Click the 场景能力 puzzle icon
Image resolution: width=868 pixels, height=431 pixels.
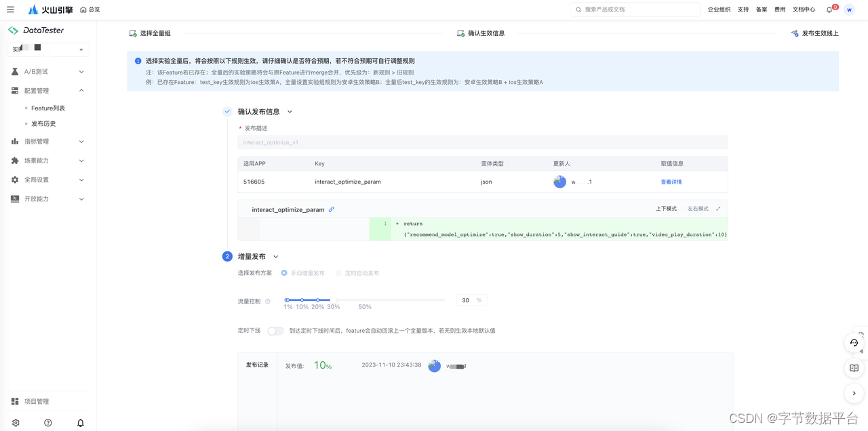(15, 161)
